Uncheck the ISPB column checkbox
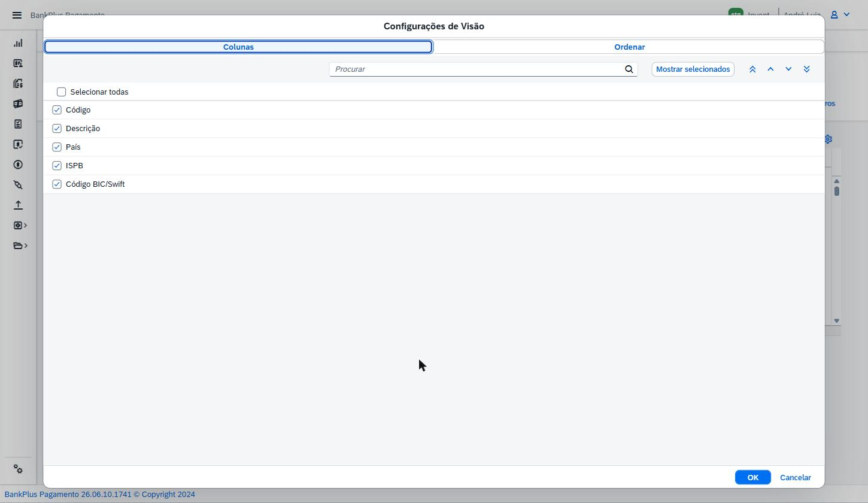Screen dimensions: 868x503 point(57,165)
